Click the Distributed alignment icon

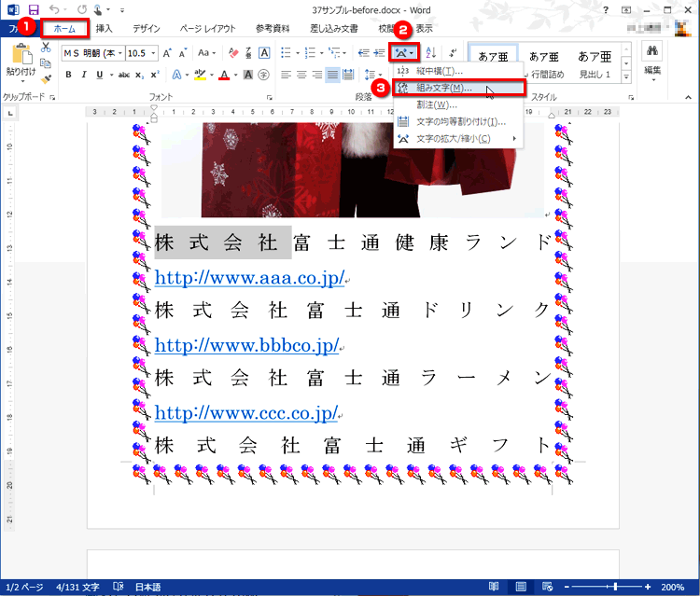(348, 74)
